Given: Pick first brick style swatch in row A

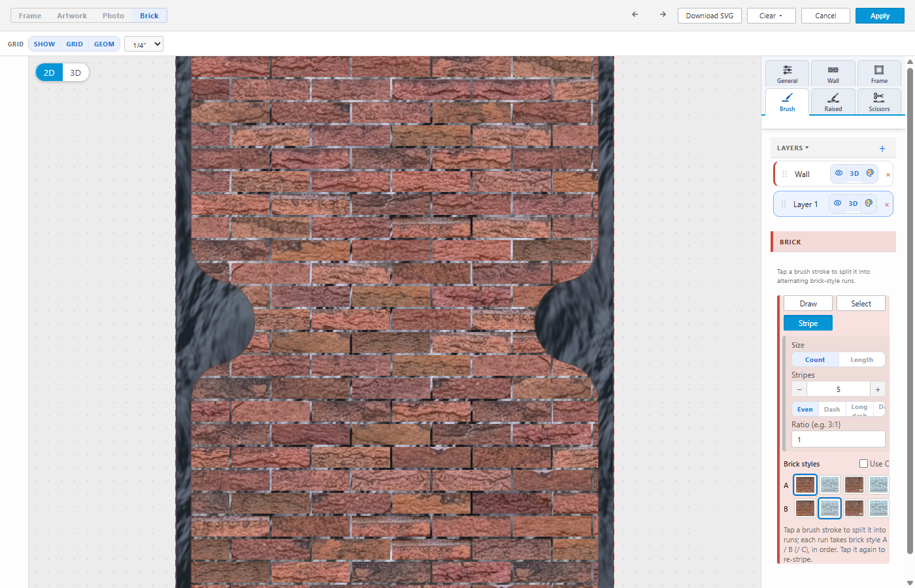Looking at the screenshot, I should coord(805,485).
